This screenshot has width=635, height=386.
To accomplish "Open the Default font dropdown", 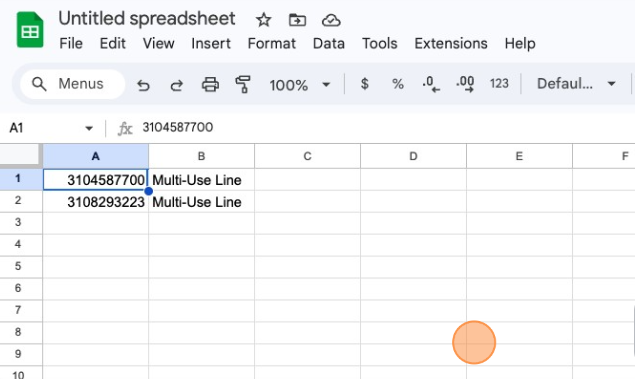I will click(576, 84).
